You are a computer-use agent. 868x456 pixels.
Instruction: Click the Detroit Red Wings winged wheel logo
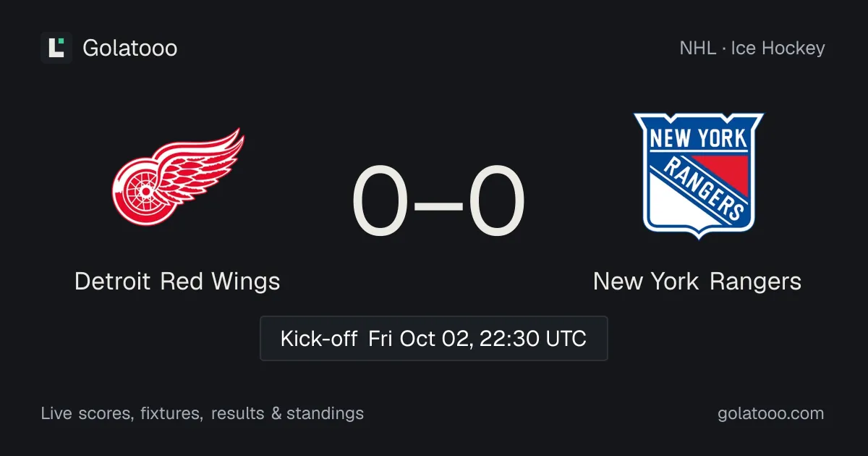[x=177, y=177]
